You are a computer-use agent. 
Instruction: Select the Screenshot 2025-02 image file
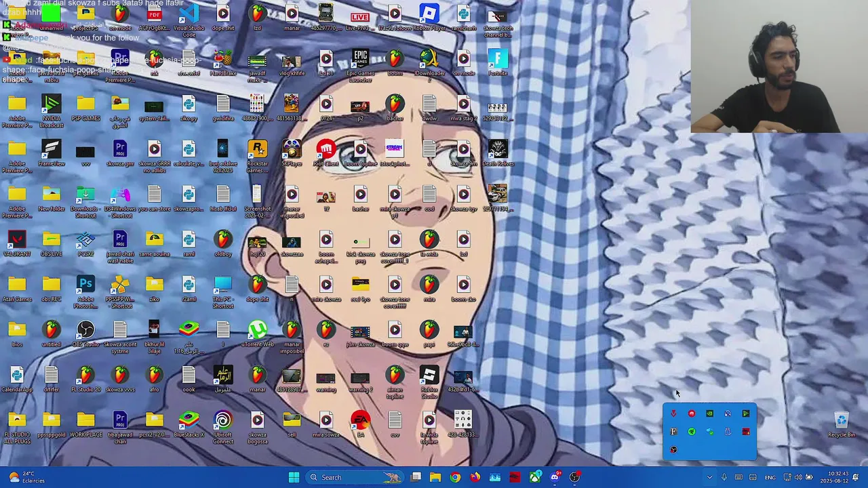[257, 201]
